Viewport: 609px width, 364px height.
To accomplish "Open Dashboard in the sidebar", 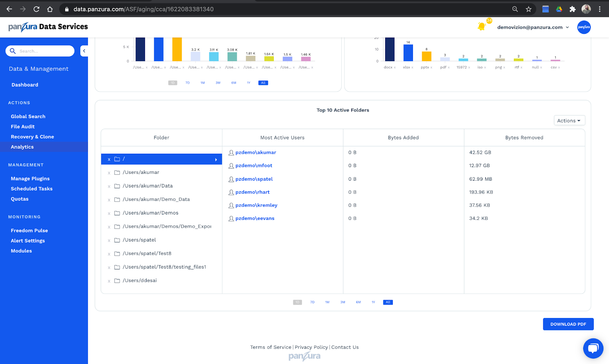I will coord(25,85).
